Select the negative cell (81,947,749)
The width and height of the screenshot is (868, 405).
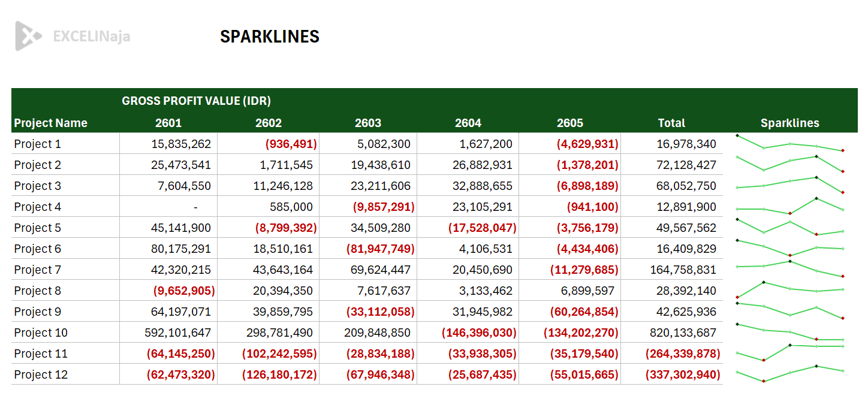coord(368,249)
